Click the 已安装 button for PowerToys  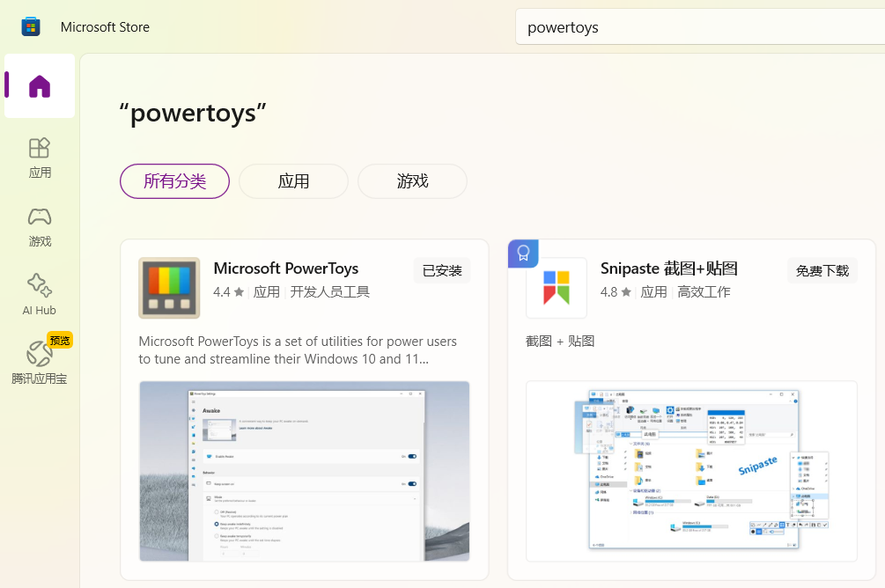(x=442, y=271)
